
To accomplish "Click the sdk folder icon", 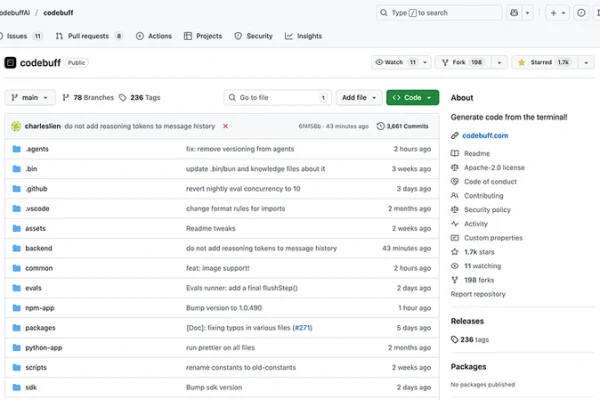I will (x=16, y=388).
